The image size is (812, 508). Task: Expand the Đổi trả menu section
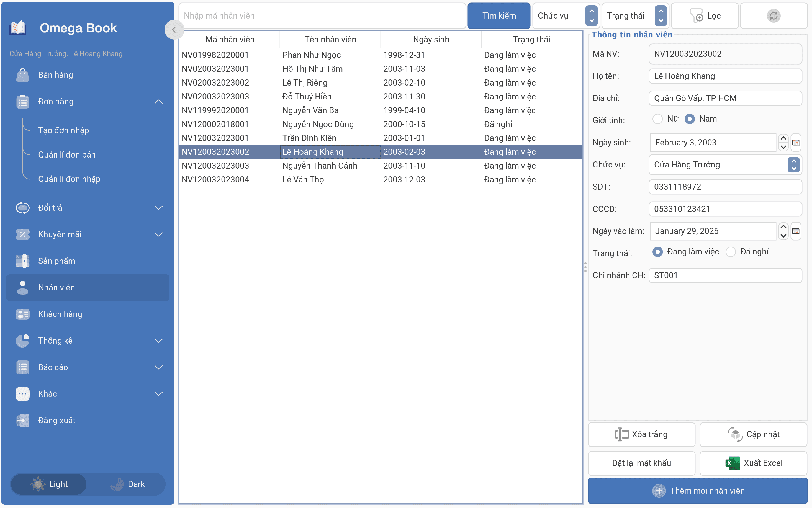(159, 208)
